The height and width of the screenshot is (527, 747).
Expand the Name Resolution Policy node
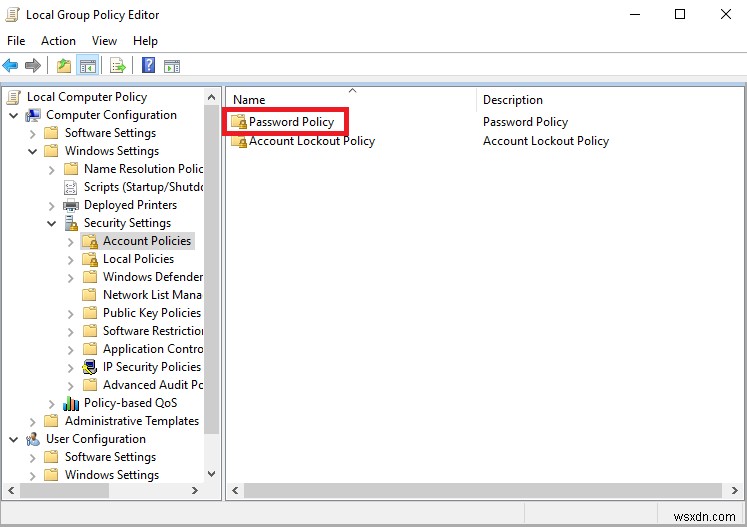(51, 170)
